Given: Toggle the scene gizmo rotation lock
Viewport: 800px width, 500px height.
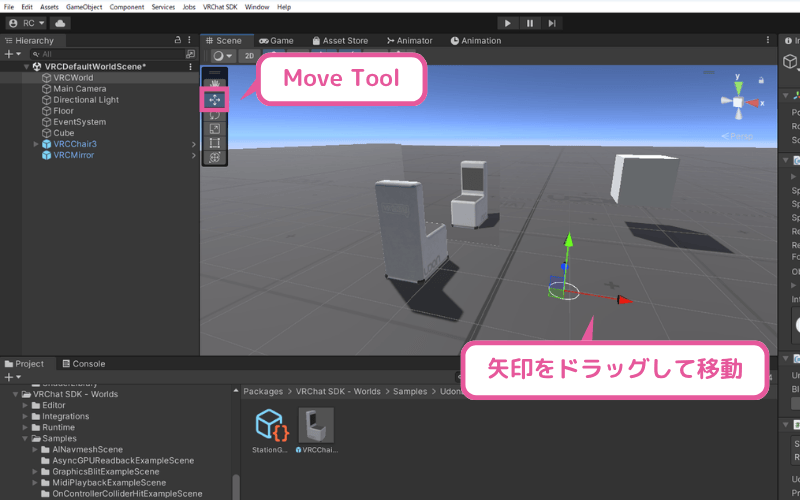Looking at the screenshot, I should [761, 80].
